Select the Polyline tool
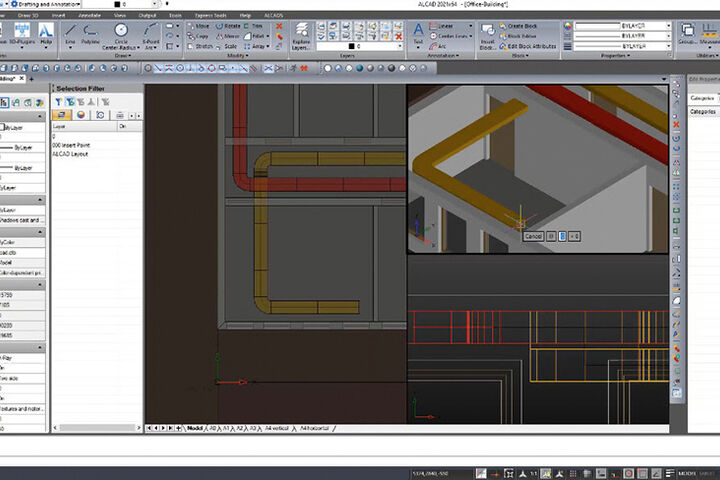Image resolution: width=720 pixels, height=480 pixels. pyautogui.click(x=90, y=35)
